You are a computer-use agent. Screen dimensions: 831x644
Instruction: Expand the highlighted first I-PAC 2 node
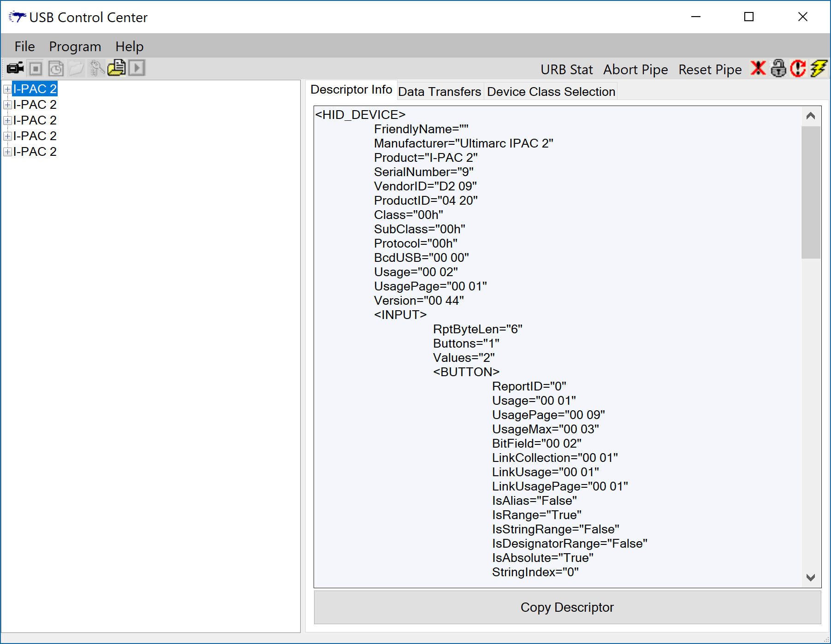click(x=7, y=89)
